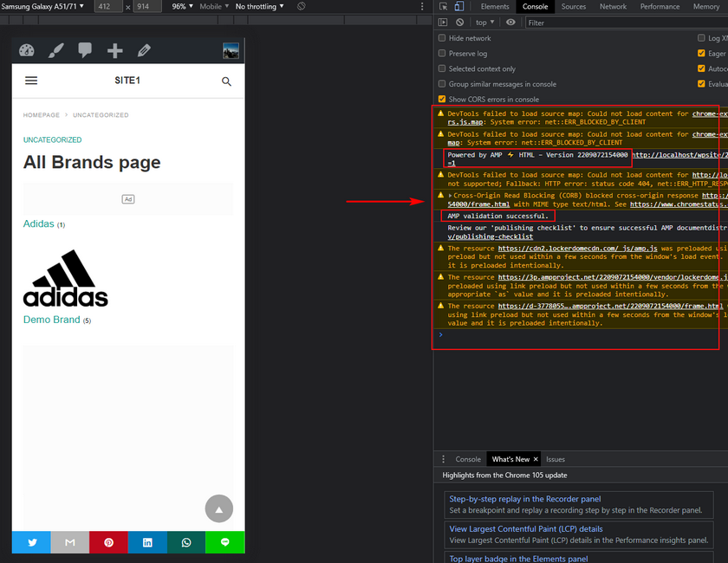
Task: Click the viewport height field 914
Action: click(147, 7)
